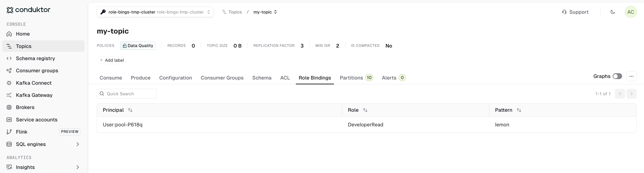Open Service accounts page
This screenshot has width=644, height=173.
[43, 120]
